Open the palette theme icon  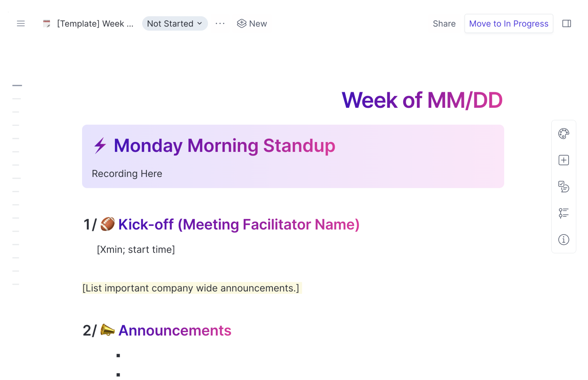(x=563, y=134)
